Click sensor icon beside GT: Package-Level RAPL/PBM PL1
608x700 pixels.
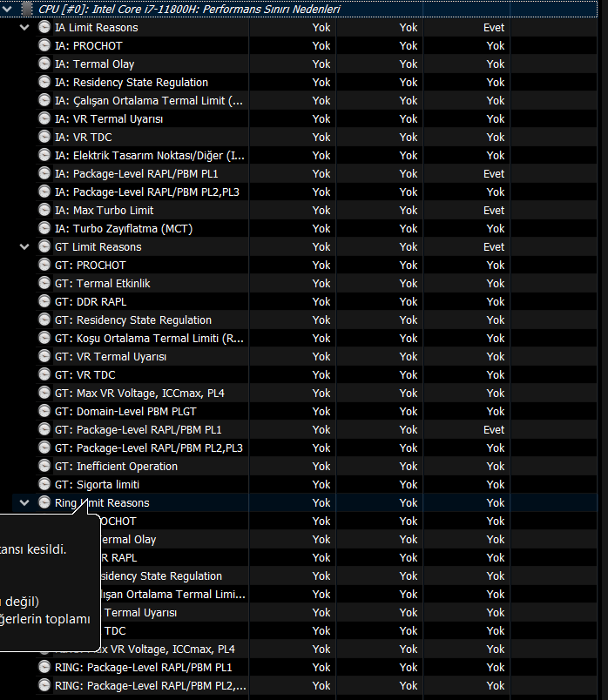pos(44,430)
